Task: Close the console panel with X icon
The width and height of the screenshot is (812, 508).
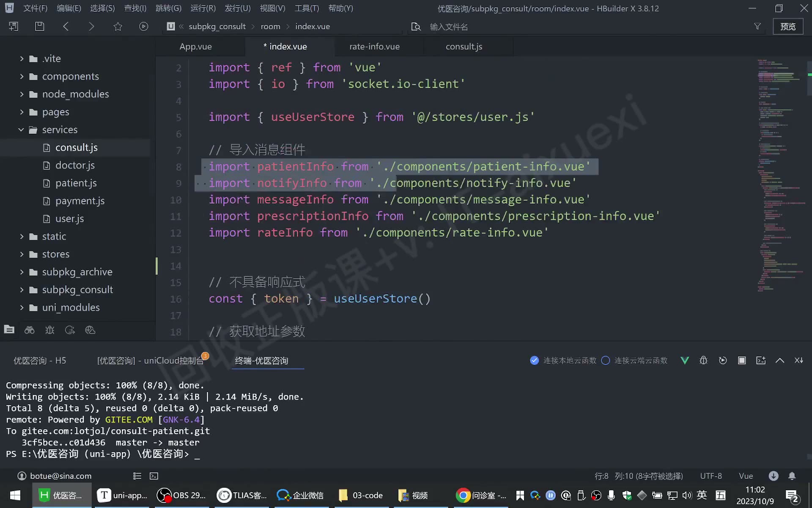Action: (799, 360)
